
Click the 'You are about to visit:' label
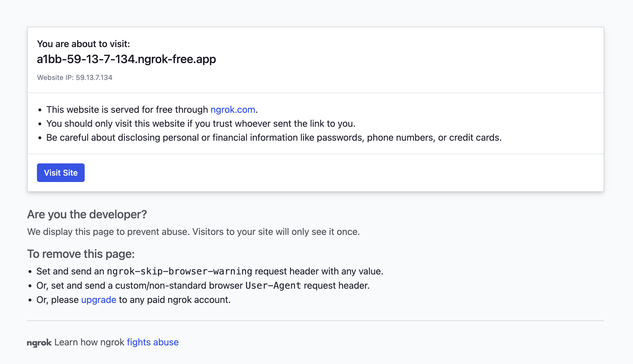(83, 44)
